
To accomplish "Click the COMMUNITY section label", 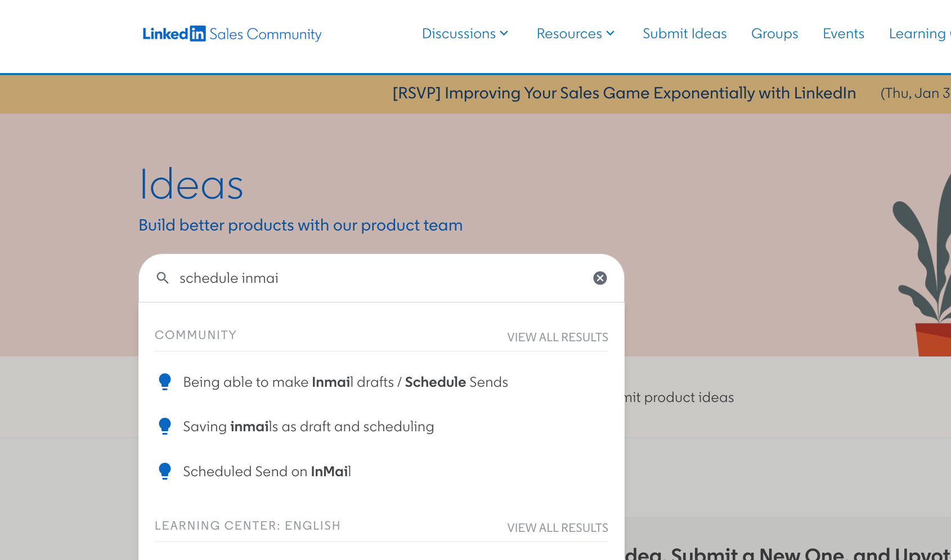I will (196, 335).
